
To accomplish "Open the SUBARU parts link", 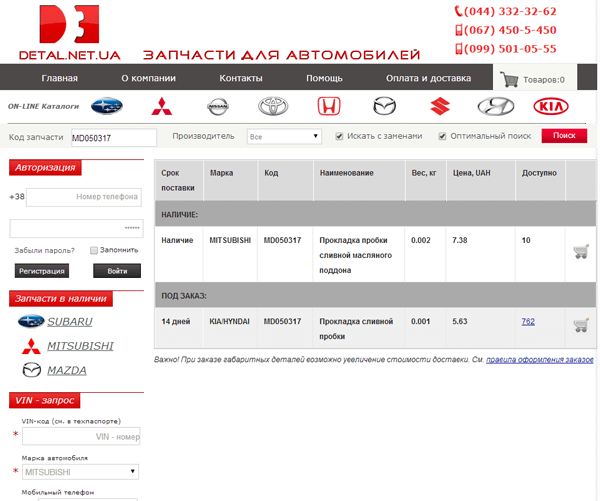I will [70, 321].
